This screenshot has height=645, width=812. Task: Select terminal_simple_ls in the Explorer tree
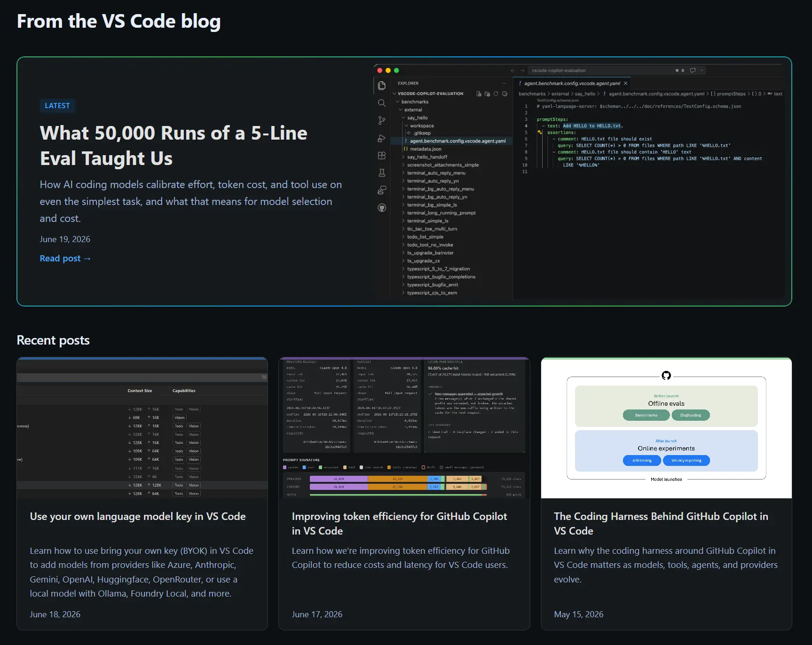coord(451,221)
